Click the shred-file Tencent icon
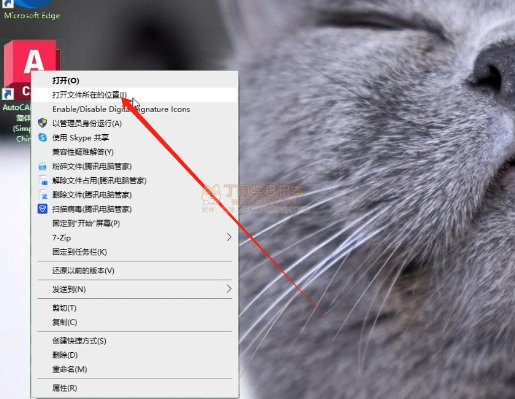Viewport: 515px width, 399px height. 42,166
